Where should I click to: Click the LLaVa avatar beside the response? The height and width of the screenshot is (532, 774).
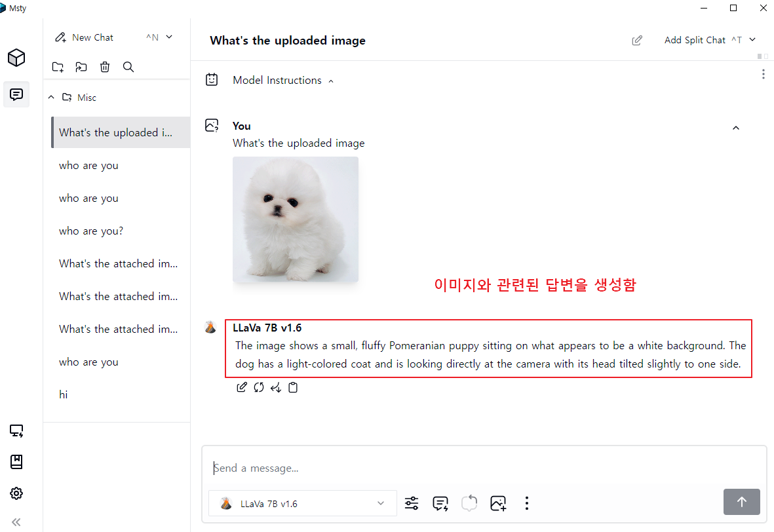(x=211, y=327)
